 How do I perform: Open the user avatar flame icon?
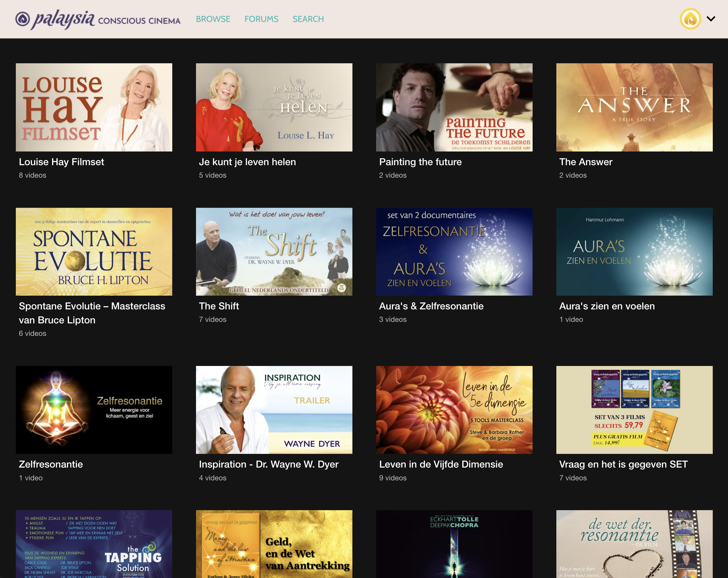coord(690,19)
